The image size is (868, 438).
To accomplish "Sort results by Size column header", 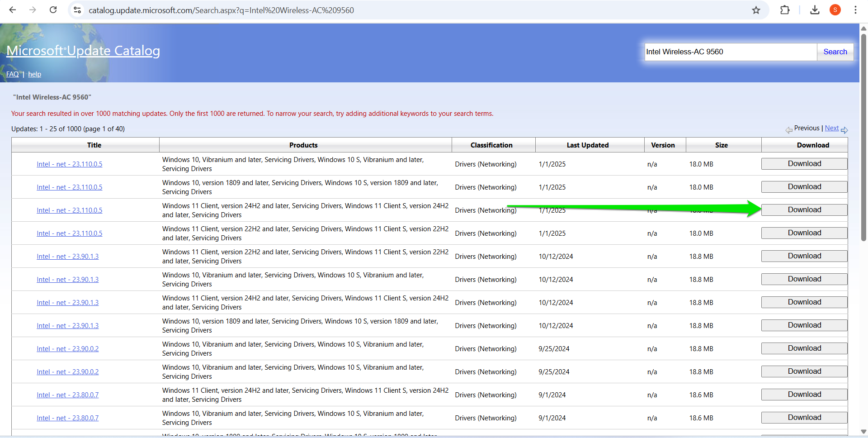I will pyautogui.click(x=721, y=145).
